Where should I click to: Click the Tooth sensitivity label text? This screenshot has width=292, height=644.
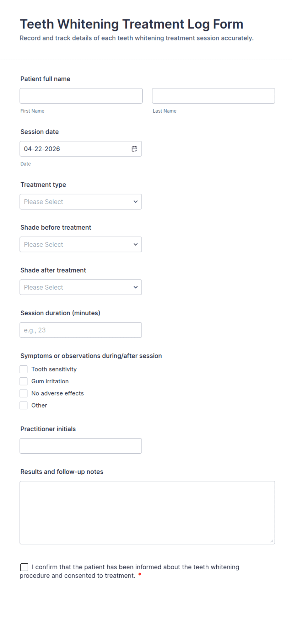click(x=54, y=369)
